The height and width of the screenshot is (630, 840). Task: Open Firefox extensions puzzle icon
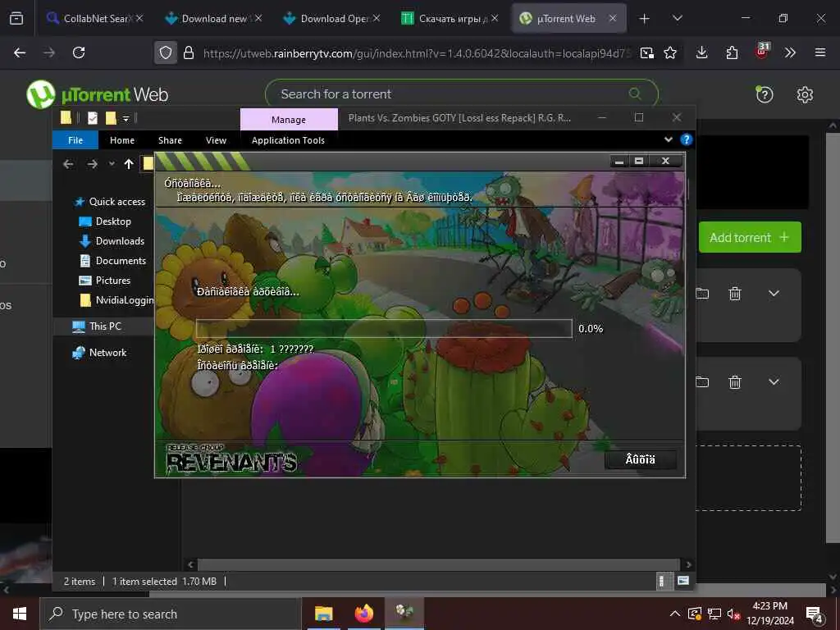(x=732, y=52)
